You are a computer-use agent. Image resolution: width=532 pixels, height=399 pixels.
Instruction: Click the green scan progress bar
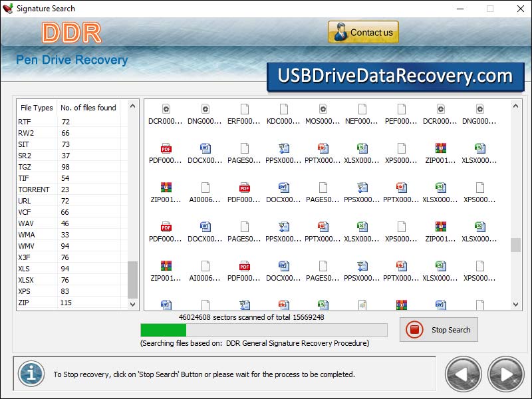[x=264, y=330]
